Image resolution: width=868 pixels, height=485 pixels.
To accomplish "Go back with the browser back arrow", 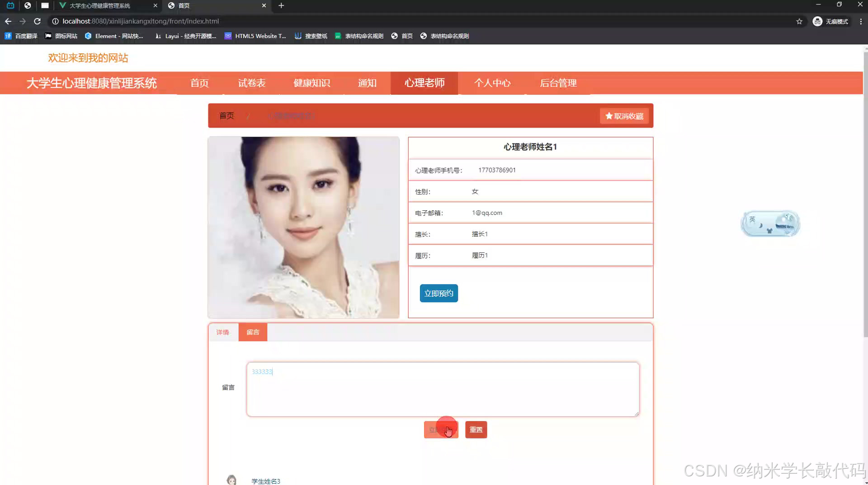I will 8,21.
